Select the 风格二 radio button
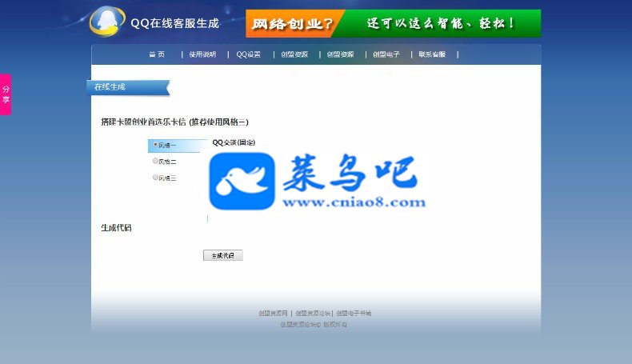Screen dimensions: 632x364 pyautogui.click(x=155, y=161)
